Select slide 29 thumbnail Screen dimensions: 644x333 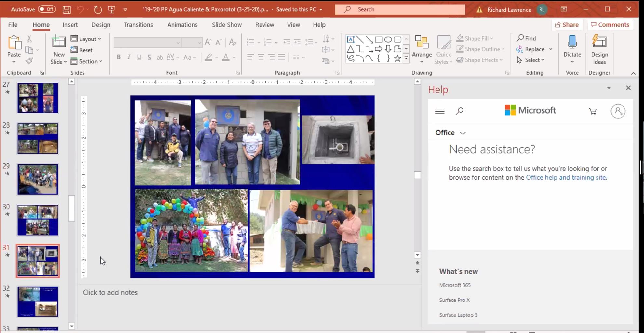coord(38,179)
